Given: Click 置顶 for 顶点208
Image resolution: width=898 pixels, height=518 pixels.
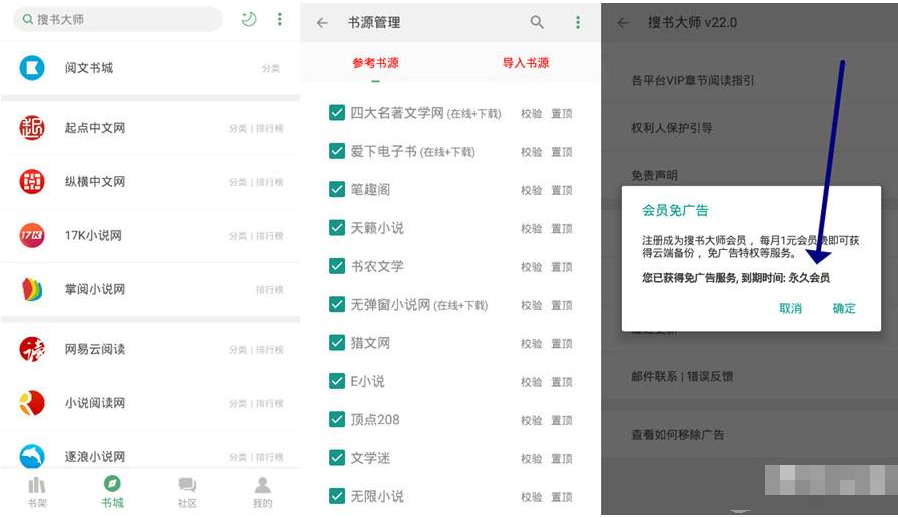Looking at the screenshot, I should coord(562,421).
